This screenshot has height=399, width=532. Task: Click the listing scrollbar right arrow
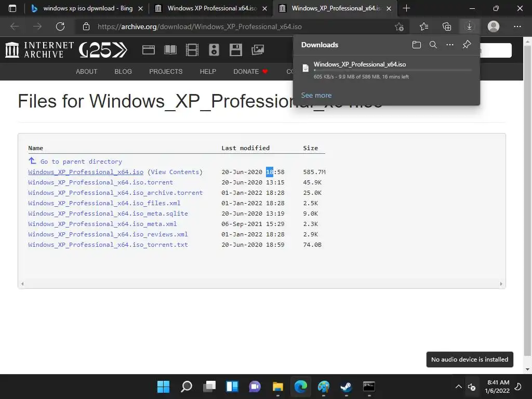[501, 284]
